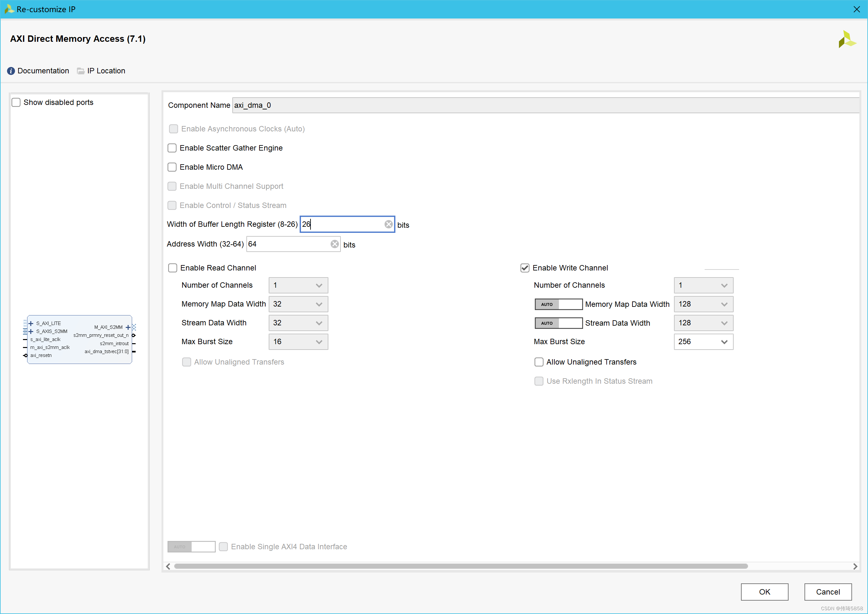Click the horizontal scrollbar thumb

pyautogui.click(x=461, y=566)
